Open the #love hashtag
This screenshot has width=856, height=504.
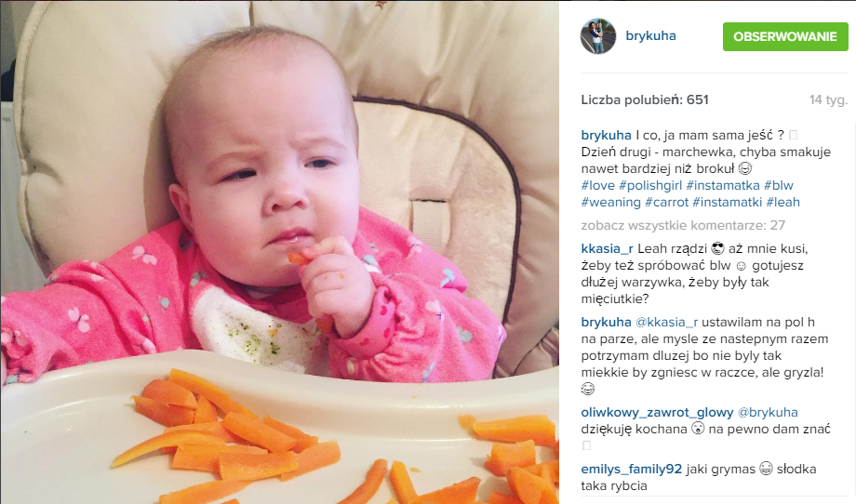(x=597, y=185)
